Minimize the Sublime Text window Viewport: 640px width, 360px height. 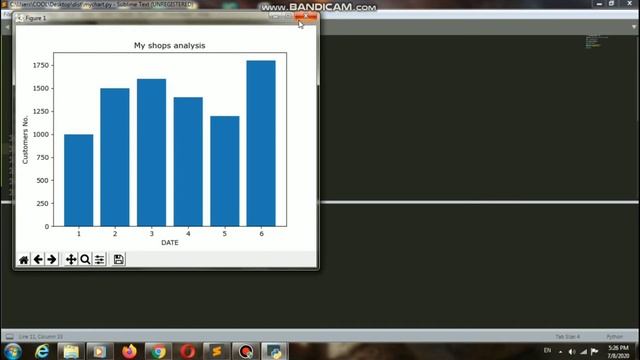pos(599,4)
